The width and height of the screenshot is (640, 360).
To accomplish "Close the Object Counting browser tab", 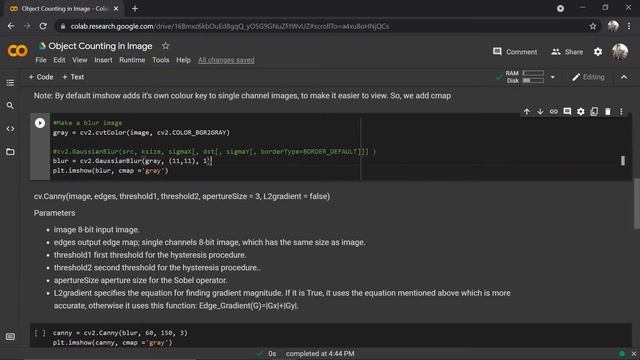I will (116, 9).
